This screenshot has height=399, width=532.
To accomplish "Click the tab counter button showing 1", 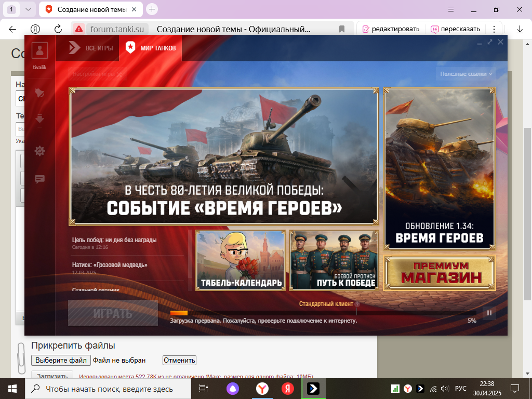I will coord(11,9).
